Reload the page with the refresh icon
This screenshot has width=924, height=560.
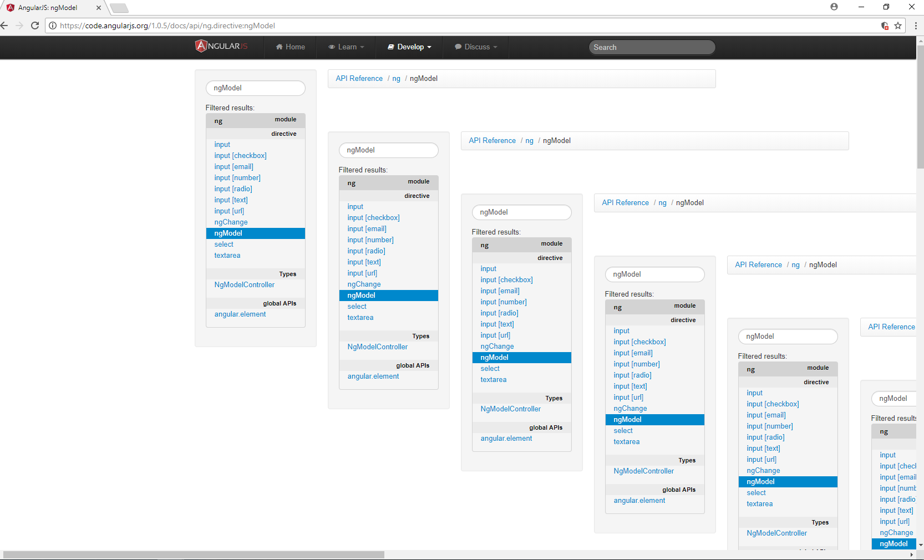coord(35,26)
